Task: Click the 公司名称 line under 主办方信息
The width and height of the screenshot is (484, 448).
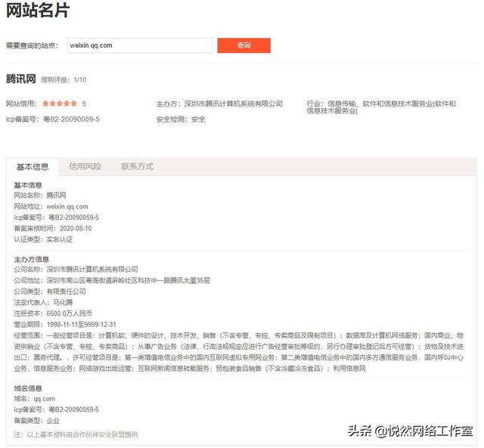Action: pos(76,269)
